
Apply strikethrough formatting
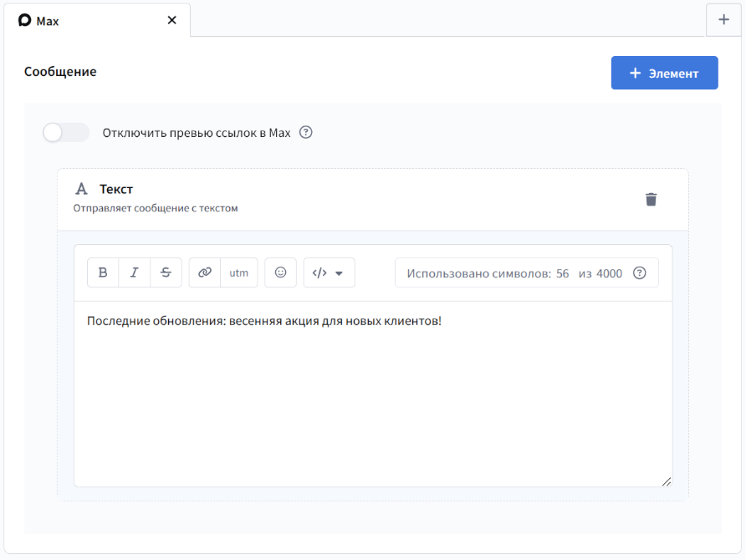(x=166, y=272)
